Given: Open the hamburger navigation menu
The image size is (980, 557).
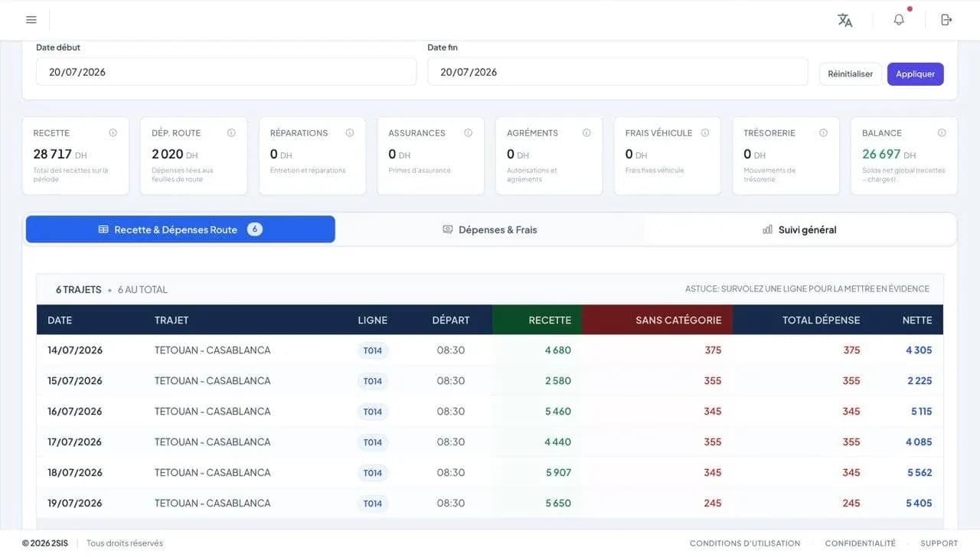Looking at the screenshot, I should (x=31, y=20).
